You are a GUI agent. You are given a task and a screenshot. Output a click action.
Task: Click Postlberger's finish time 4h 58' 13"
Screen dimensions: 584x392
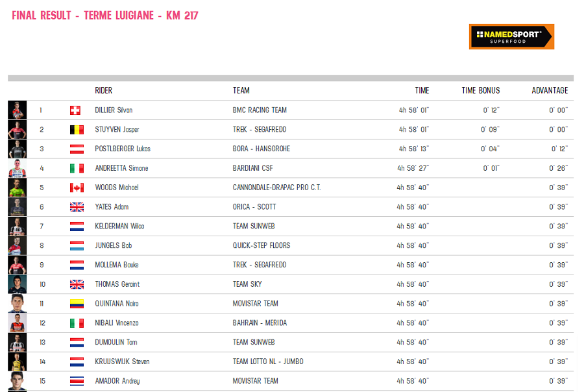pos(414,149)
